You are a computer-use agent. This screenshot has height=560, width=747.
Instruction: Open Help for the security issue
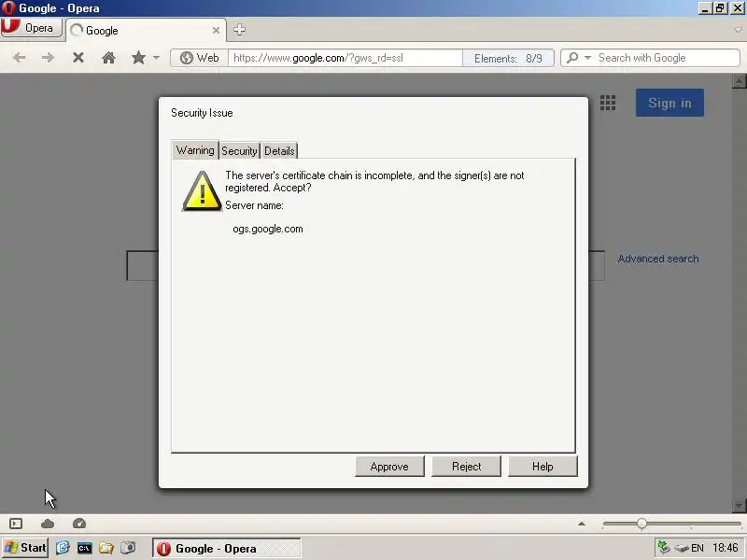[x=543, y=466]
